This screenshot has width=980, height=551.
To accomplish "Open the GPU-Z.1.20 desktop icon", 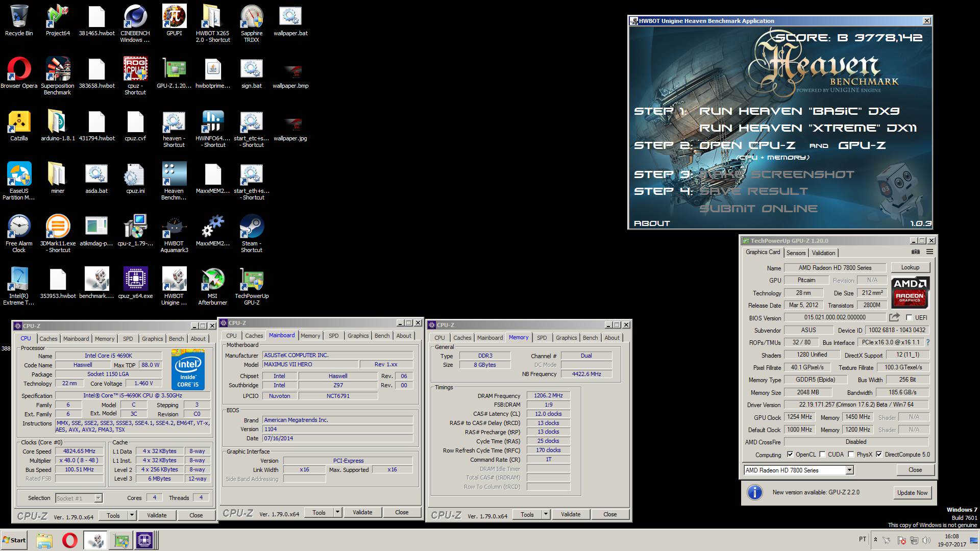I will click(x=174, y=73).
